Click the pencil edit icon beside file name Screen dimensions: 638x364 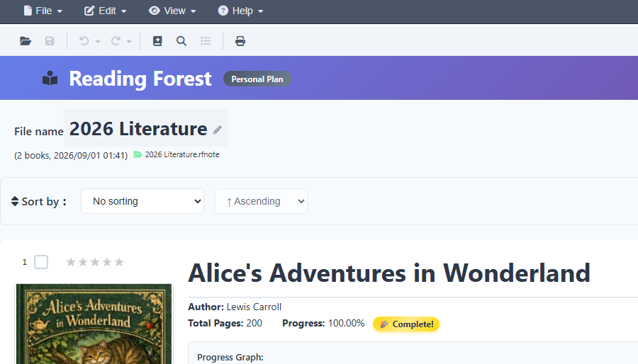click(218, 130)
